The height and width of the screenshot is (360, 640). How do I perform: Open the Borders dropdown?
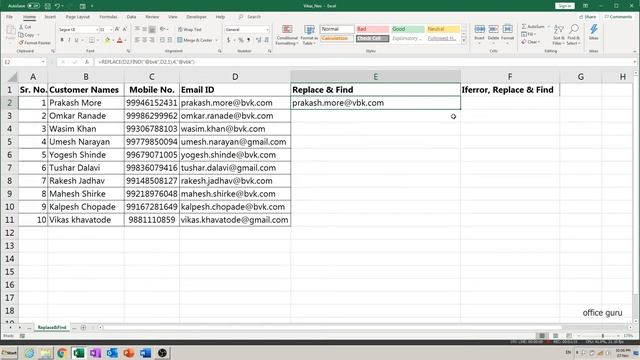(x=98, y=40)
